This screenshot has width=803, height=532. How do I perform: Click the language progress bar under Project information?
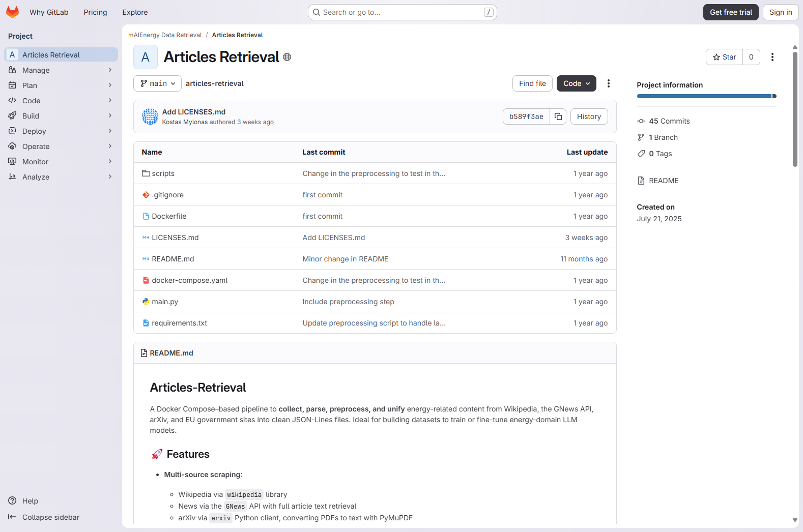(x=706, y=96)
